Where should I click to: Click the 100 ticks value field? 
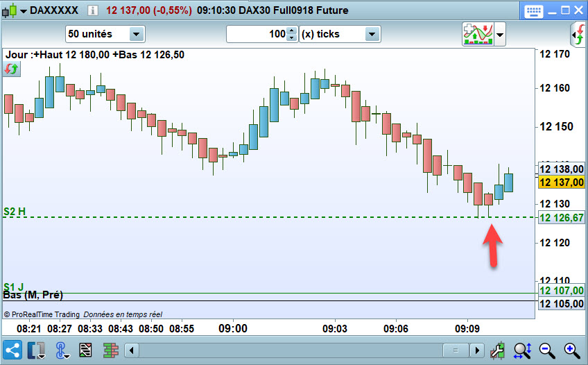pos(256,34)
